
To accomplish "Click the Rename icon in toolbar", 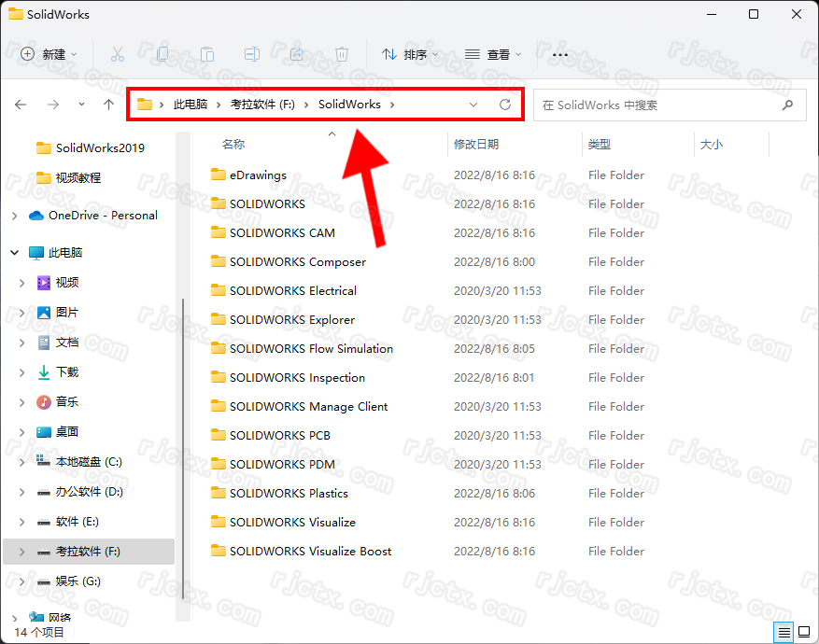I will [x=252, y=55].
